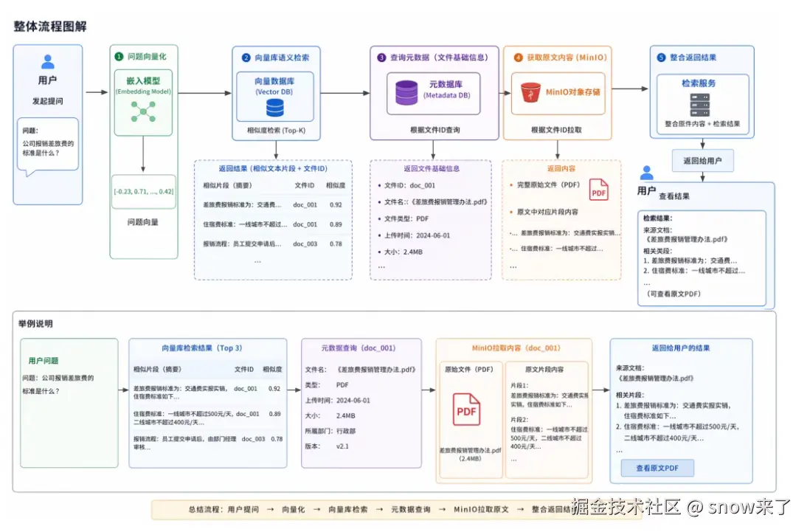Select the 文件类型: PDF bullet

tap(403, 218)
